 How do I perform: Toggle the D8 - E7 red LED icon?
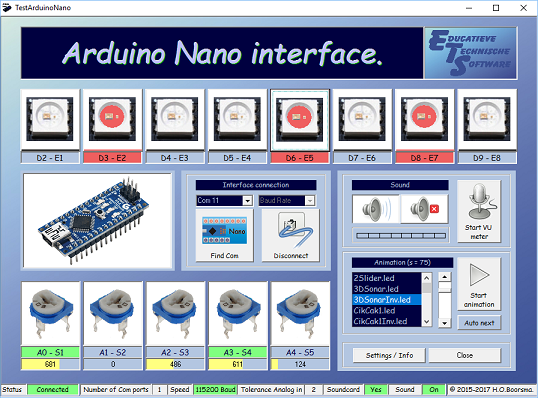point(424,119)
